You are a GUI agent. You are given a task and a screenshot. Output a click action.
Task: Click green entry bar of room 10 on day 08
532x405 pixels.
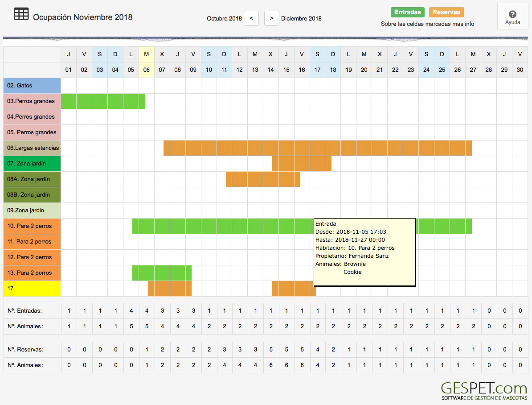(x=177, y=226)
